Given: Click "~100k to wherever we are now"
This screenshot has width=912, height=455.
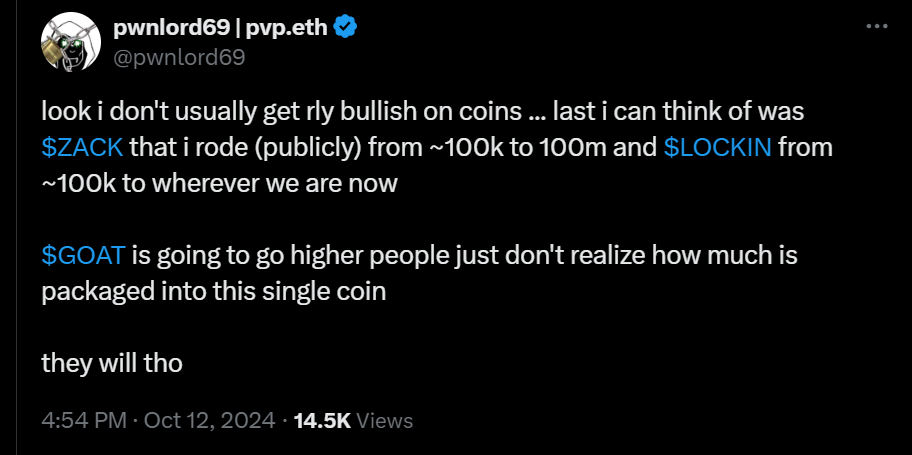Looking at the screenshot, I should pos(219,184).
